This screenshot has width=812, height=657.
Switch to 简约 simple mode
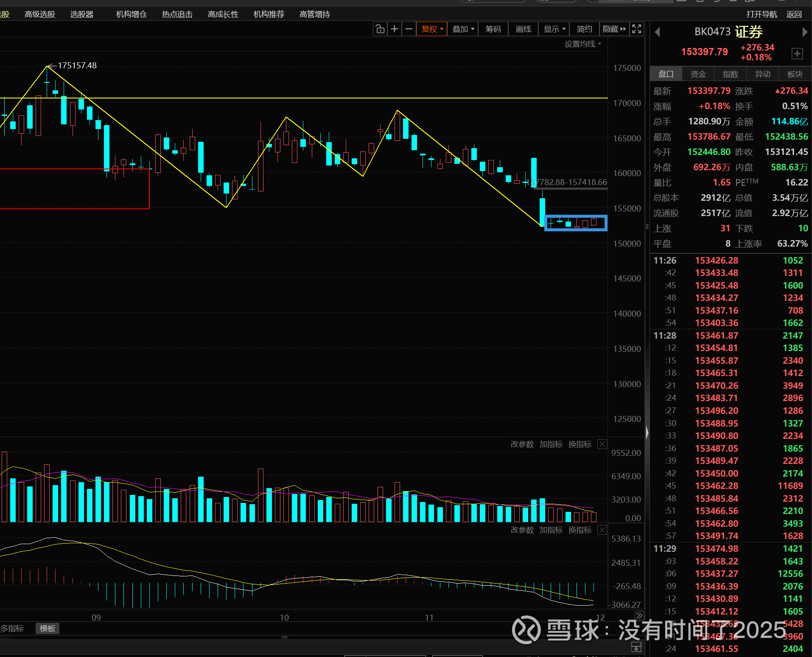584,29
